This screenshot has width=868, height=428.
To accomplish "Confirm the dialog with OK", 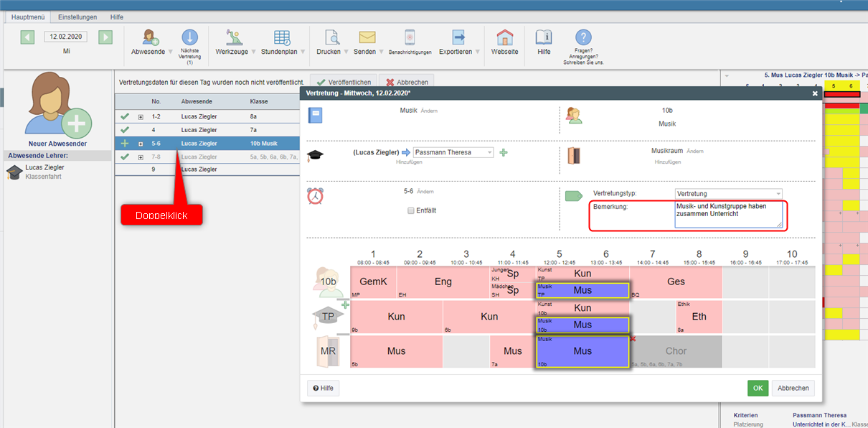I will point(758,388).
